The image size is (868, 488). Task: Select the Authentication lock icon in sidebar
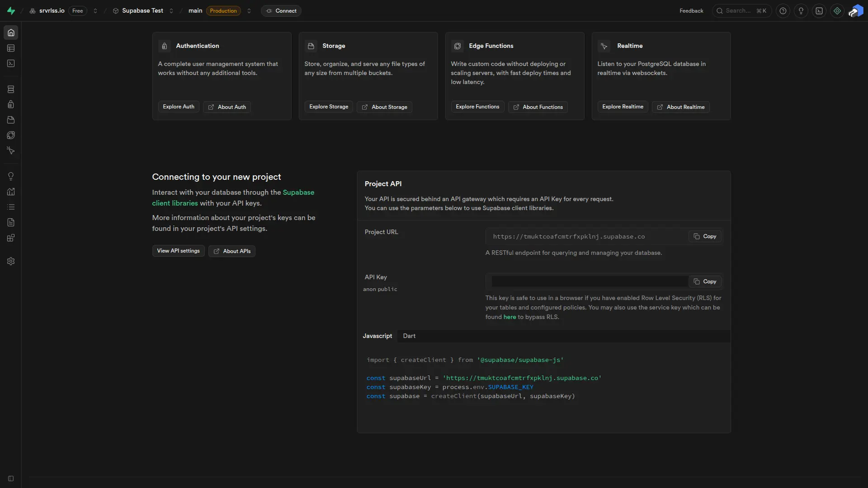11,104
